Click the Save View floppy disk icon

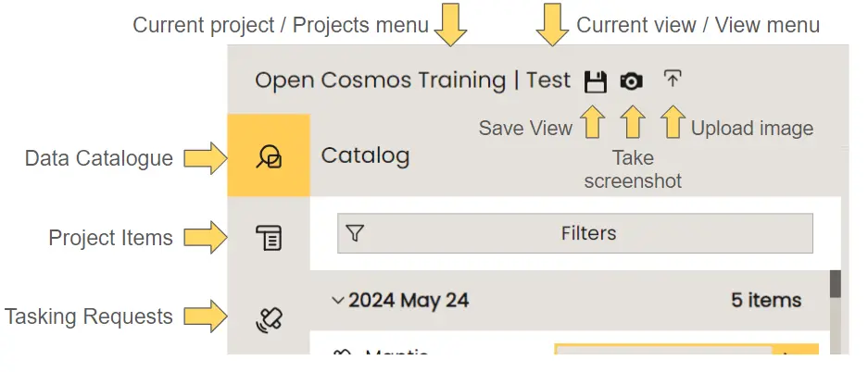(595, 81)
